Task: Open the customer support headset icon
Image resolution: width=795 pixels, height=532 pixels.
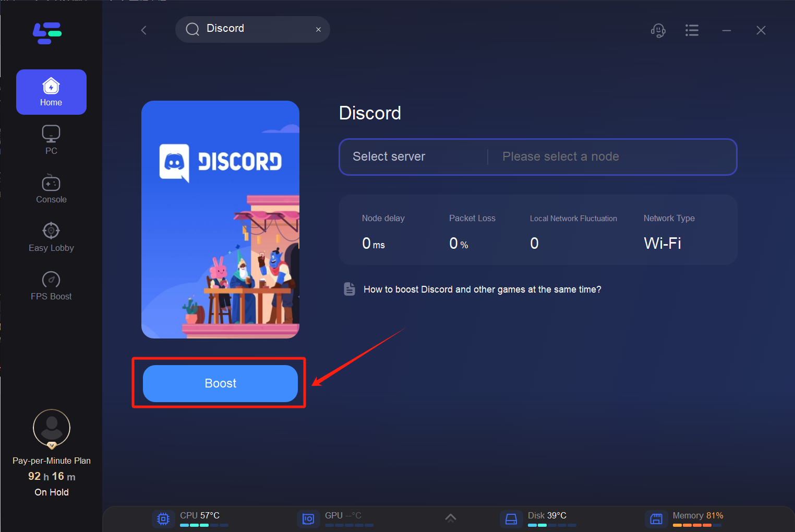Action: click(658, 31)
